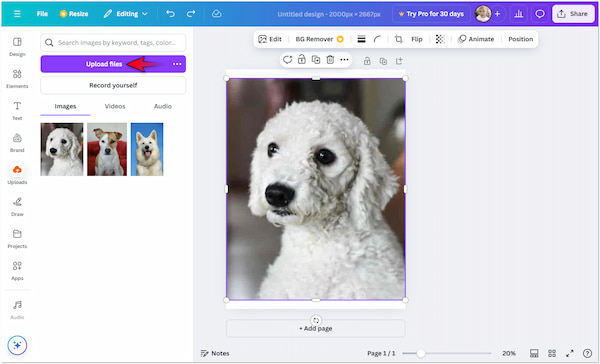Open the Notes panel

pyautogui.click(x=215, y=353)
